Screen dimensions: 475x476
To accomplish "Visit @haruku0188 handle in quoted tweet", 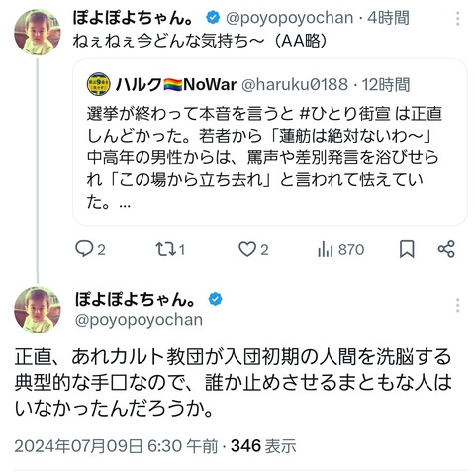I will tap(295, 85).
